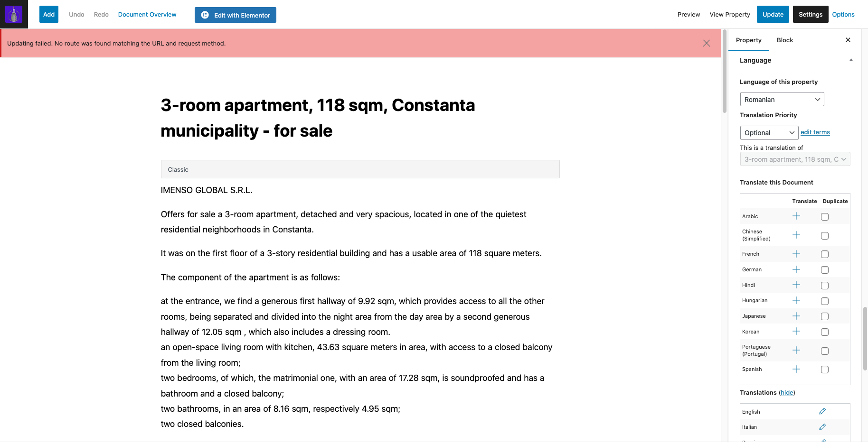Check the German duplicate checkbox
Screen dimensions: 868x444
coord(825,270)
